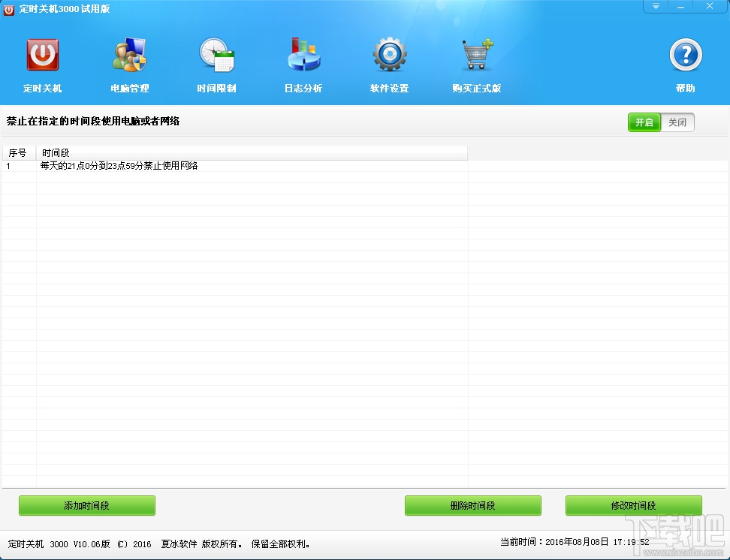Click the 添加时间段 add button
Image resolution: width=730 pixels, height=560 pixels.
[x=88, y=505]
